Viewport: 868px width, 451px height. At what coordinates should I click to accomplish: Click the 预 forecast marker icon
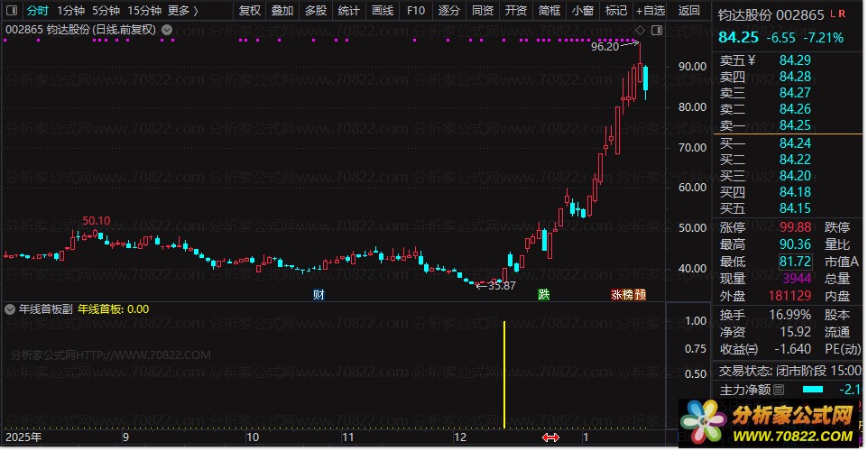641,294
